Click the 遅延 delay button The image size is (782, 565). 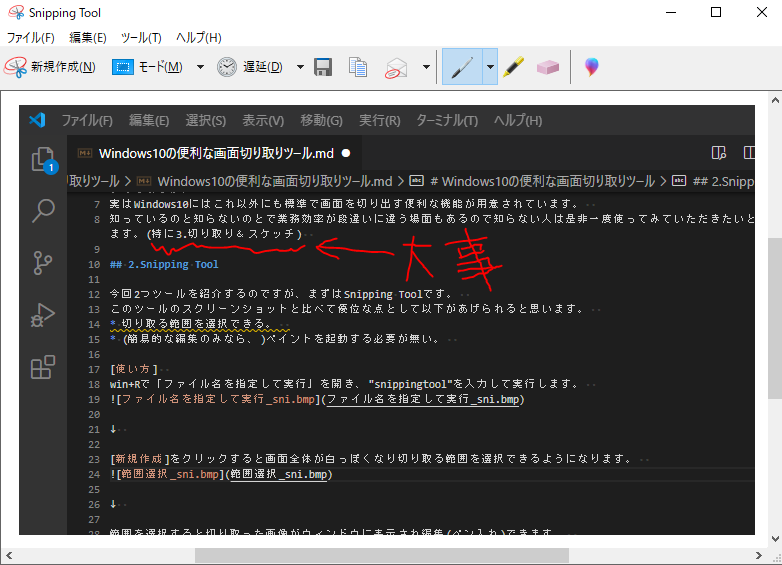coord(250,67)
